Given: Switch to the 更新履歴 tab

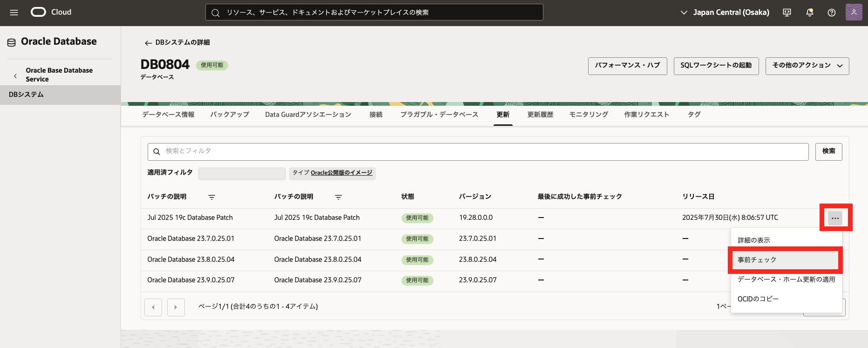Looking at the screenshot, I should pyautogui.click(x=540, y=115).
